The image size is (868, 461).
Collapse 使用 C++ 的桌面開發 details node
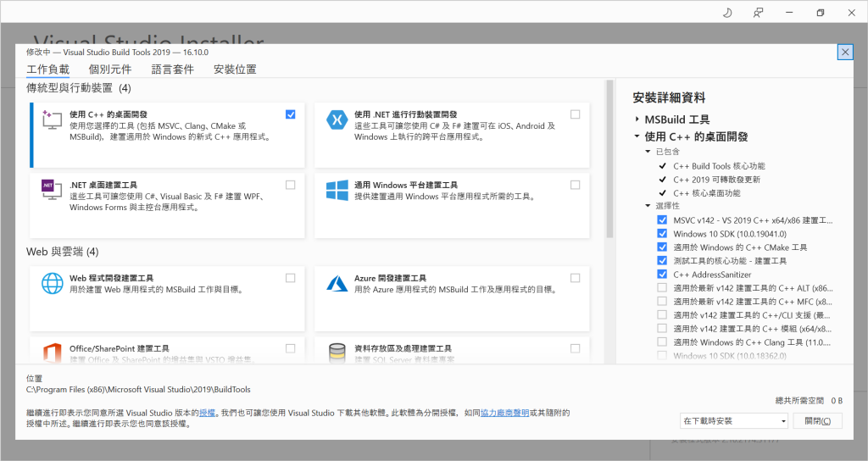(x=637, y=136)
